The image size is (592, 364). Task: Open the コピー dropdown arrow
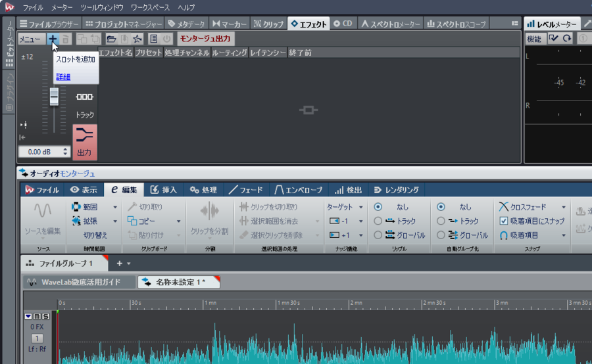click(x=178, y=221)
